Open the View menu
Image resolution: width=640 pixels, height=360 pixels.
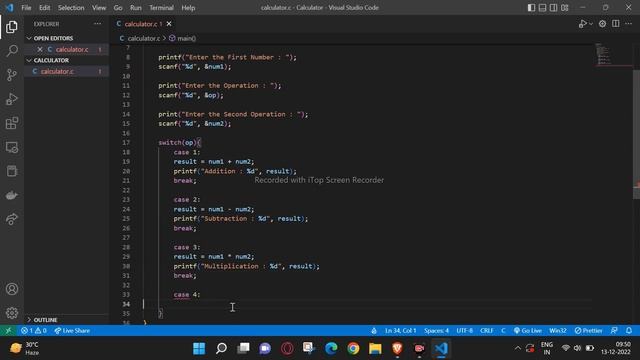click(x=99, y=8)
